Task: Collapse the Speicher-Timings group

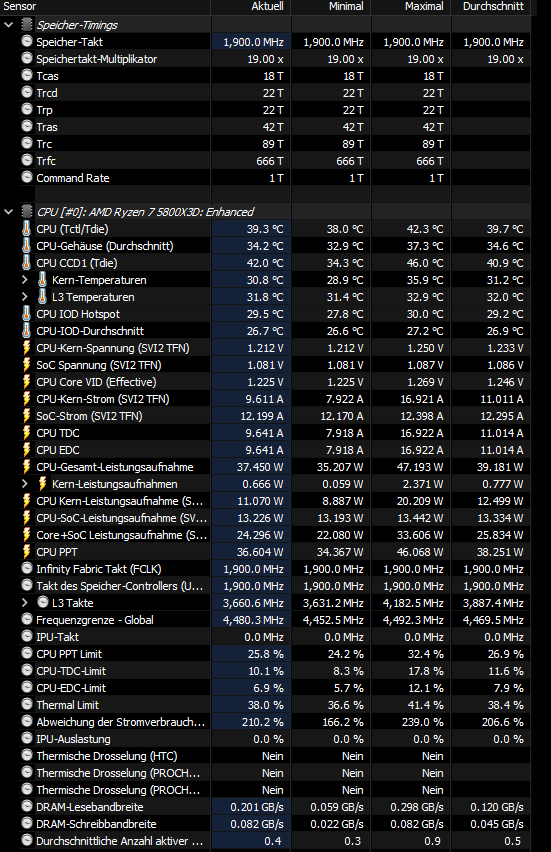Action: coord(9,25)
